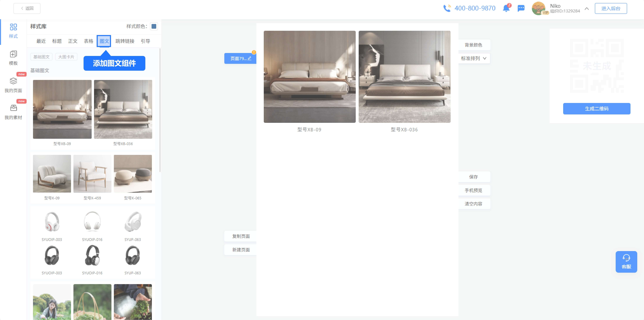
Task: Click the page name edit pencil icon
Action: pos(249,58)
